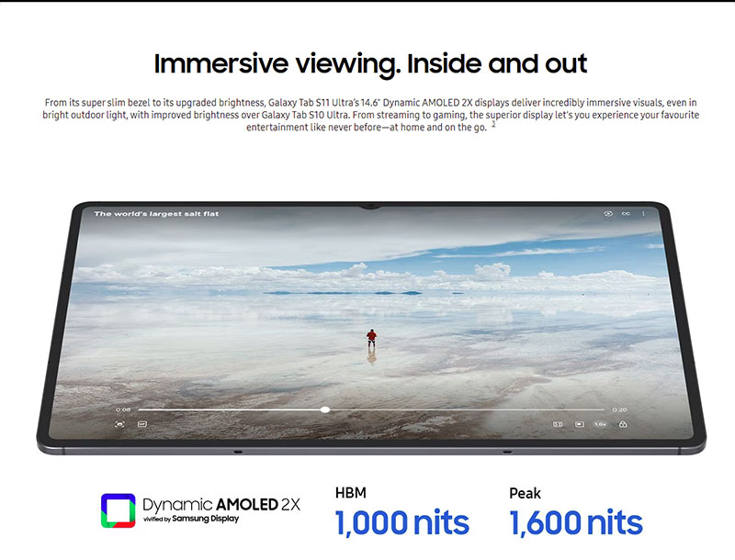Click the '1,000 nits' HBM value
This screenshot has width=735, height=560.
tap(401, 523)
